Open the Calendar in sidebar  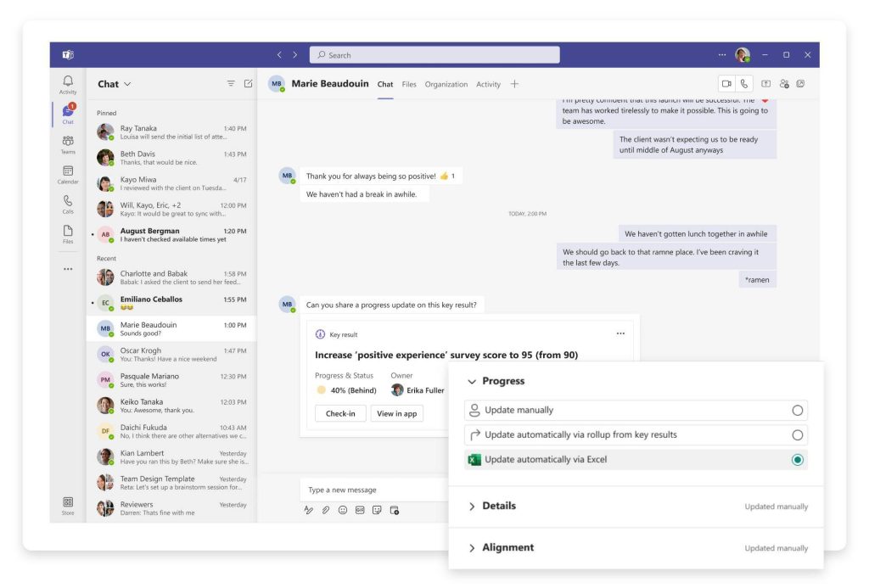click(68, 175)
